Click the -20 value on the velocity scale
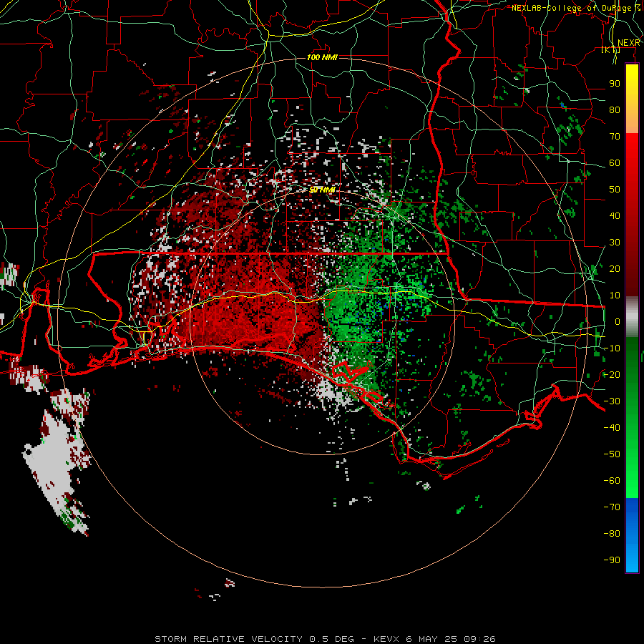644x644 pixels. click(x=612, y=375)
